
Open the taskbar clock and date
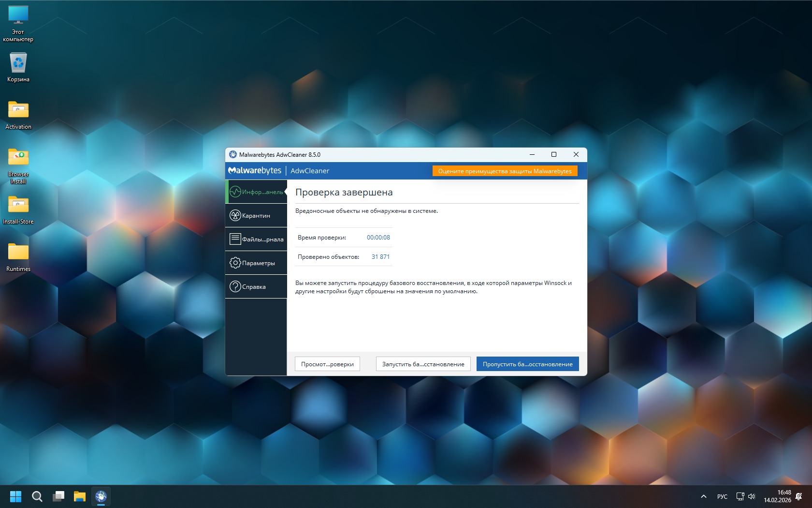click(x=777, y=496)
